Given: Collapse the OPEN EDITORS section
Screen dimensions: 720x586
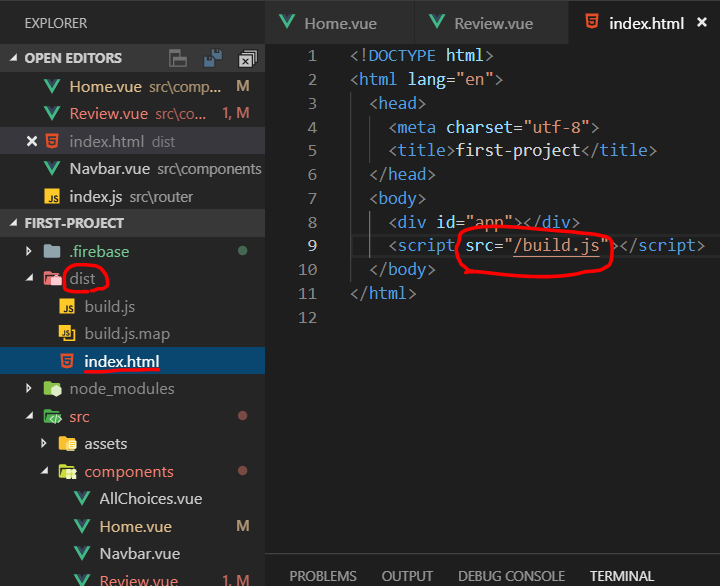Looking at the screenshot, I should (x=14, y=58).
